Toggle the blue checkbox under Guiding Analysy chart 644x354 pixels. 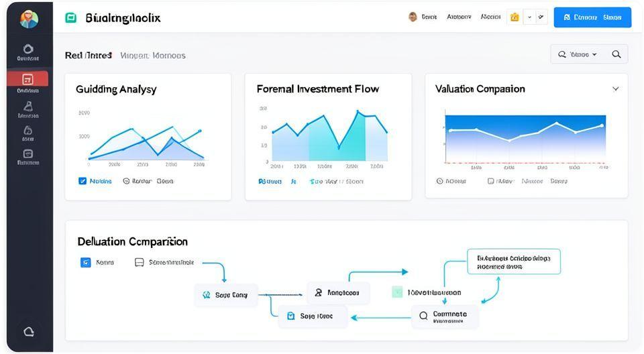[83, 181]
